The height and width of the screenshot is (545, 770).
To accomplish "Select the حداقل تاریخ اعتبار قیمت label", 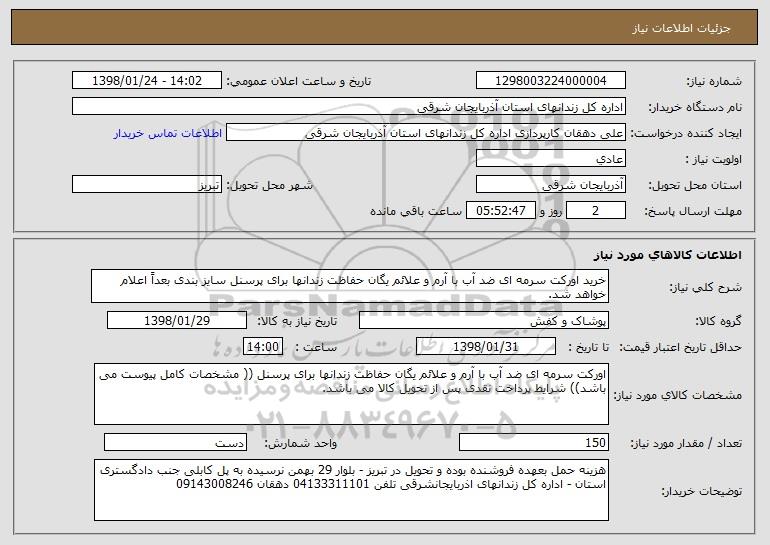I will (680, 347).
